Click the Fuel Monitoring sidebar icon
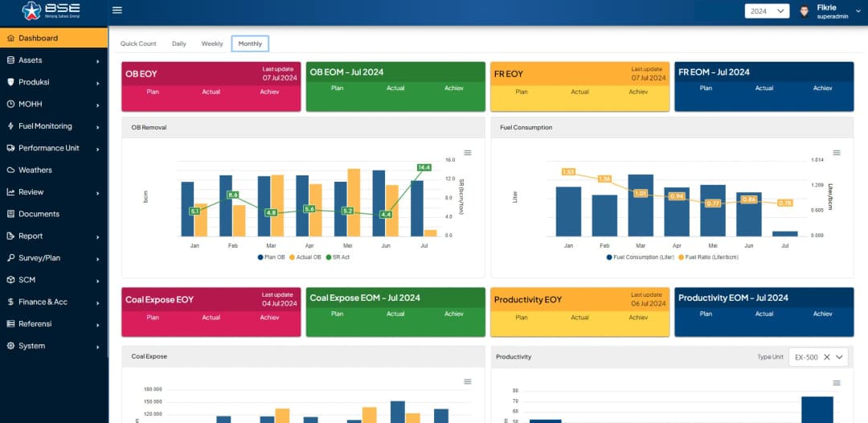 [10, 126]
